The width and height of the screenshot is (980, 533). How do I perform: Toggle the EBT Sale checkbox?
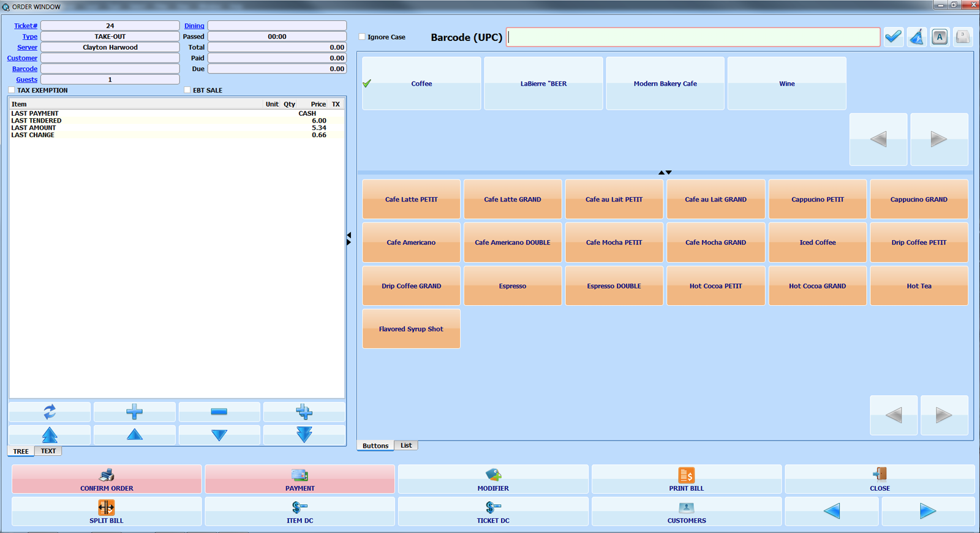pos(187,90)
